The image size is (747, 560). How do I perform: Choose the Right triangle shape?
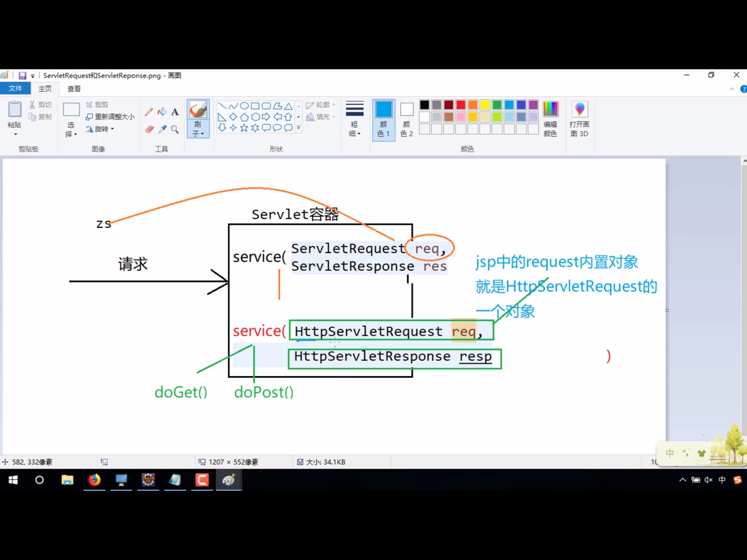[222, 117]
